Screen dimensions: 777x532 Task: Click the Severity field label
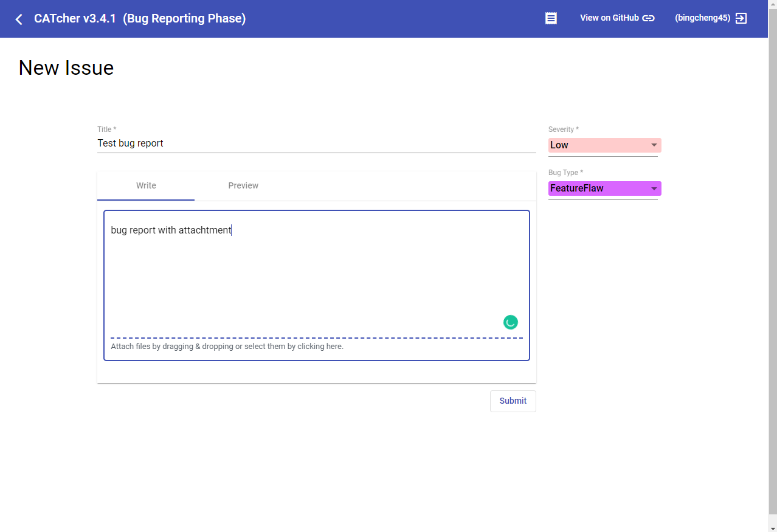[x=564, y=130]
